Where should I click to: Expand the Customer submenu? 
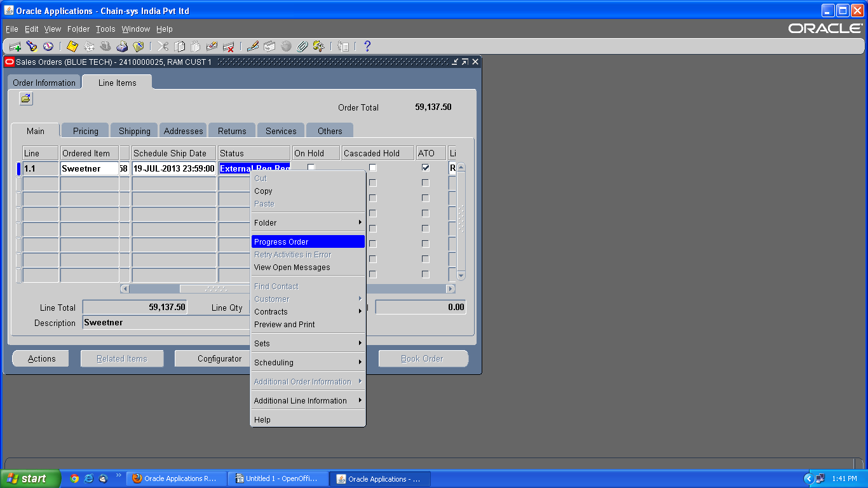tap(308, 299)
